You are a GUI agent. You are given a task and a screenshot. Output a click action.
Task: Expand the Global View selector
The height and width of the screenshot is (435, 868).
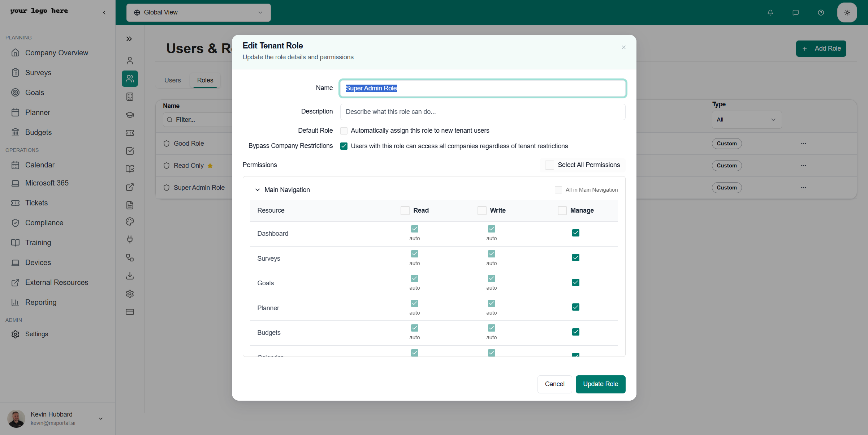pos(198,12)
